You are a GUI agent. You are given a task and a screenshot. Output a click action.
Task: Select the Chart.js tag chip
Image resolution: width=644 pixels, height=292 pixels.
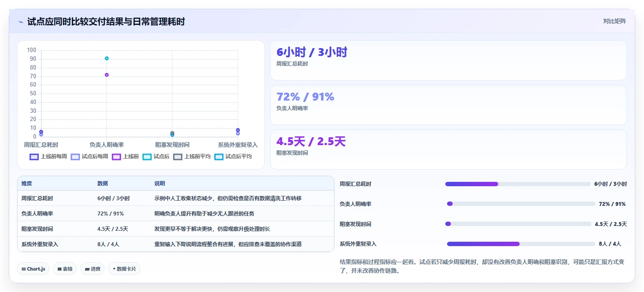click(34, 269)
